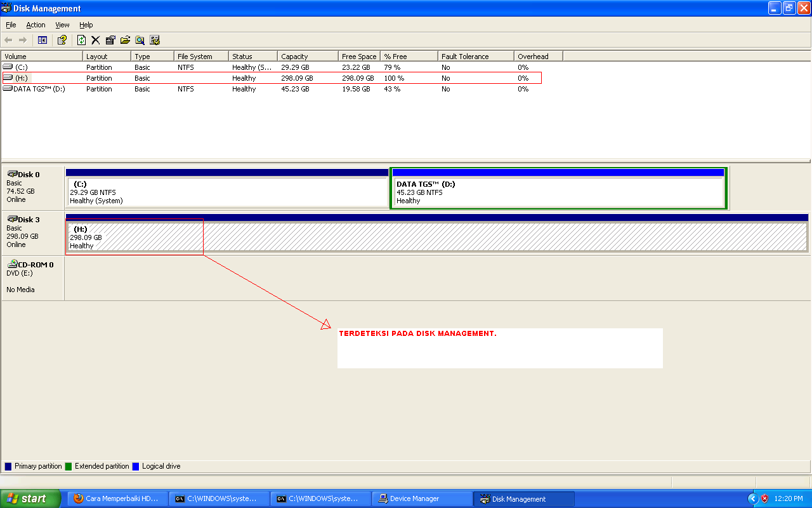This screenshot has height=508, width=812.
Task: Click the Back navigation arrow icon
Action: tap(8, 39)
